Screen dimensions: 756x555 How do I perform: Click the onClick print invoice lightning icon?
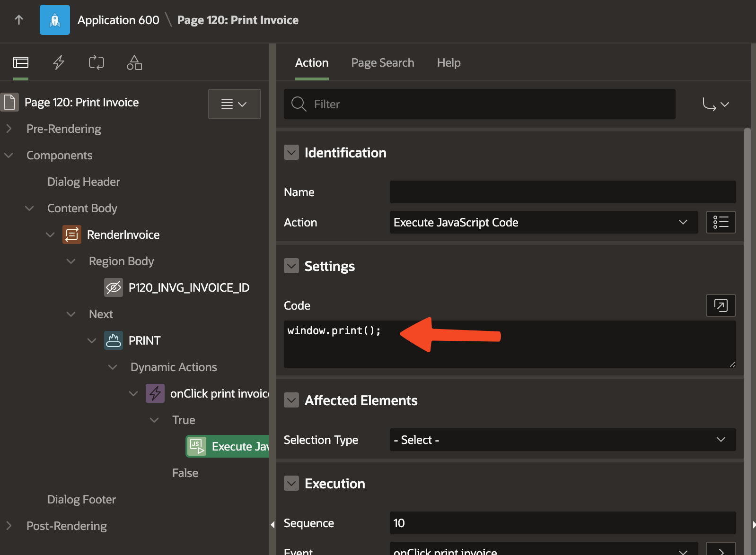point(155,393)
